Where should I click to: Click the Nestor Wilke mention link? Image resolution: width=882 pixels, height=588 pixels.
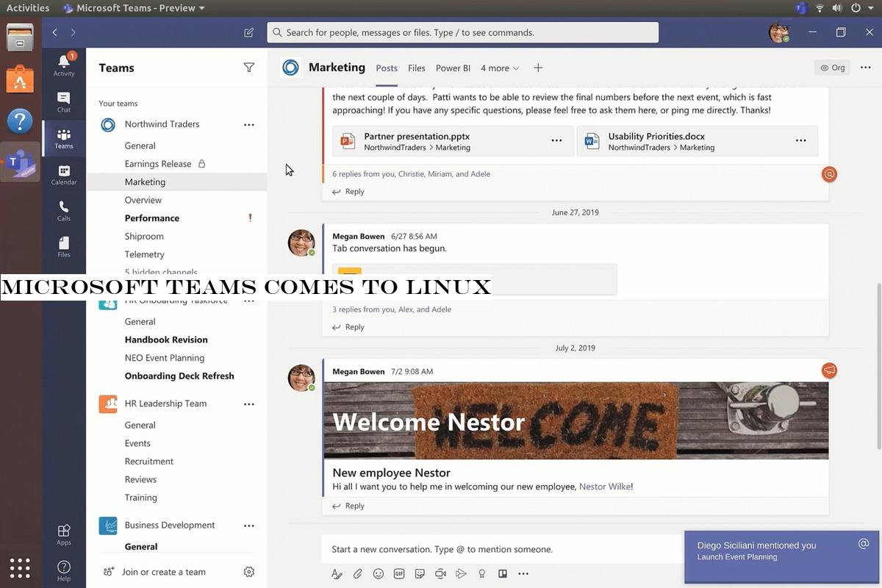point(604,487)
